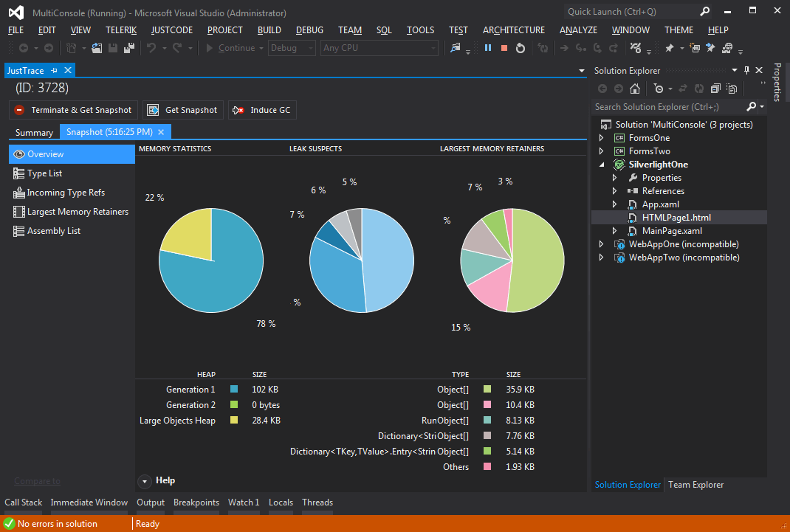The image size is (790, 532).
Task: Expand Properties folder under SilverlightOne
Action: (x=615, y=178)
